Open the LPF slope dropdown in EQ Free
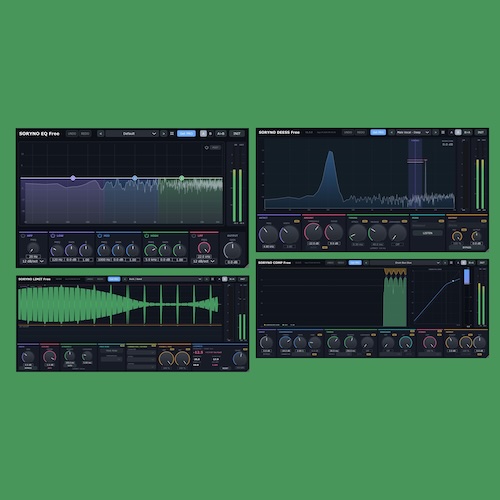The width and height of the screenshot is (500, 500). coord(203,261)
